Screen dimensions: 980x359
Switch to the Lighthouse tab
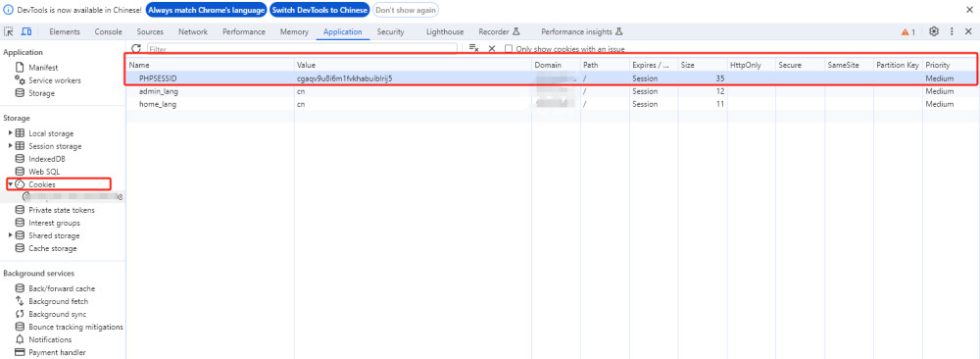pyautogui.click(x=445, y=32)
